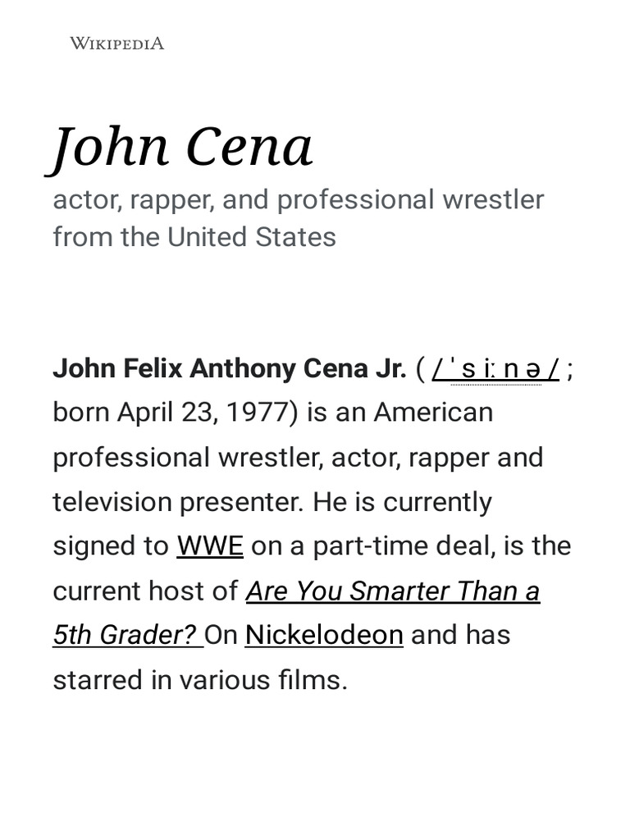This screenshot has width=630, height=840.
Task: Click the words 'current host of'
Action: click(x=145, y=591)
